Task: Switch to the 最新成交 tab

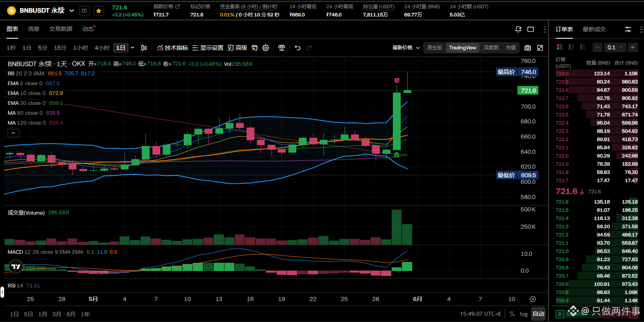Action: [594, 29]
